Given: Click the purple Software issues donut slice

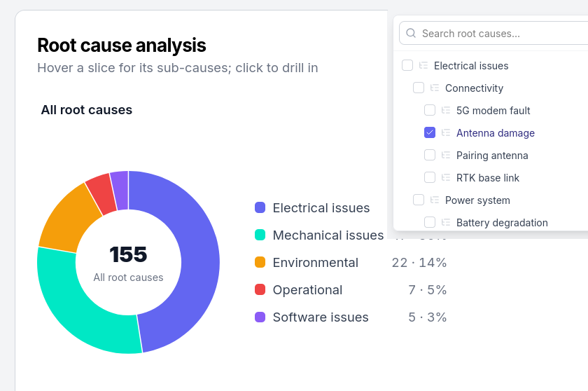Looking at the screenshot, I should point(120,191).
